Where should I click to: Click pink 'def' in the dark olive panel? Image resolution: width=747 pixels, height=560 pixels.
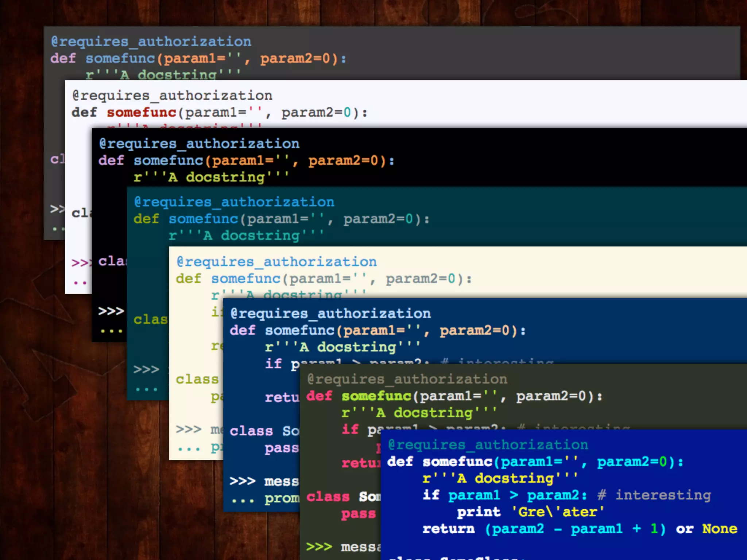click(319, 396)
